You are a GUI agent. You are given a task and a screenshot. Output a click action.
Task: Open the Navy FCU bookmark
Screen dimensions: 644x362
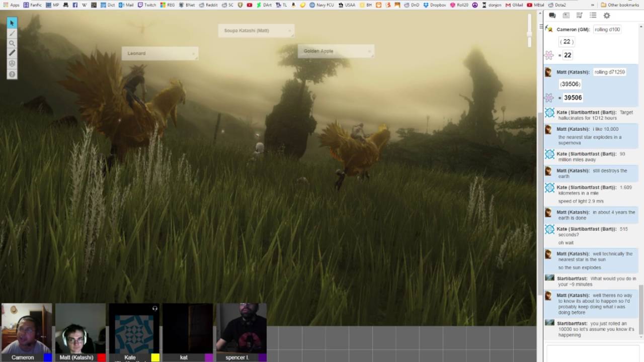[321, 5]
